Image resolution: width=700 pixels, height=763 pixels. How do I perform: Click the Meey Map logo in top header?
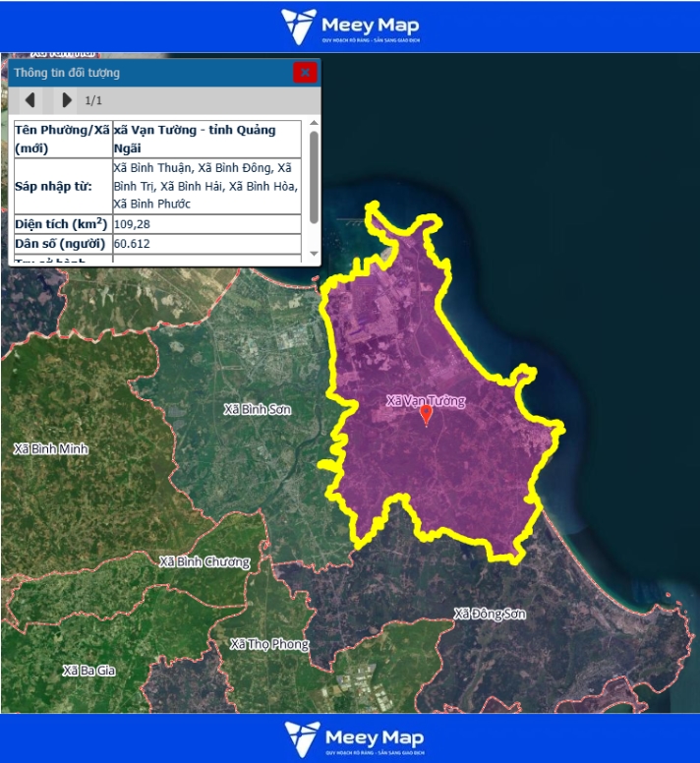[349, 27]
